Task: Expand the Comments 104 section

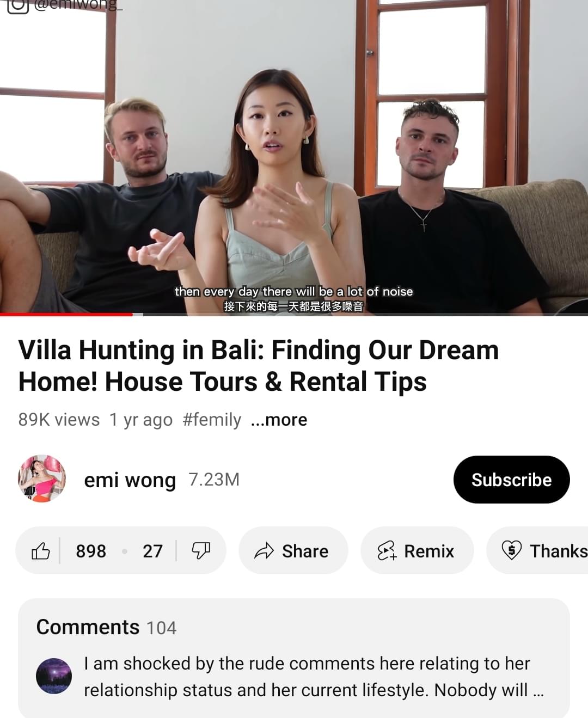Action: pos(106,627)
